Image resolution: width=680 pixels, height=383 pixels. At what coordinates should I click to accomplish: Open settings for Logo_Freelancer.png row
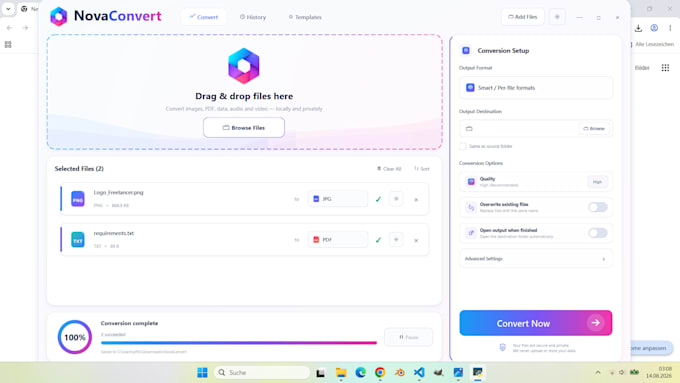(396, 199)
